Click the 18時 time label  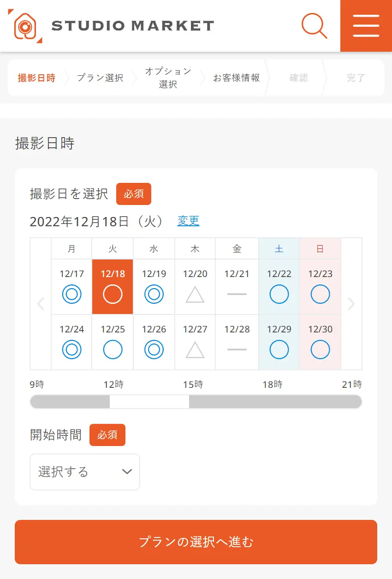coord(272,385)
